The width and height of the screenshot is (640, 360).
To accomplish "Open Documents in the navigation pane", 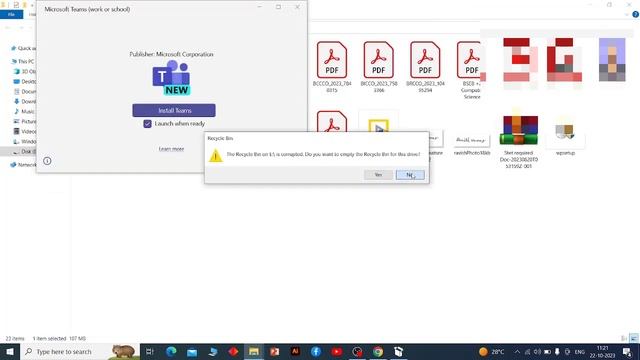I will click(25, 91).
